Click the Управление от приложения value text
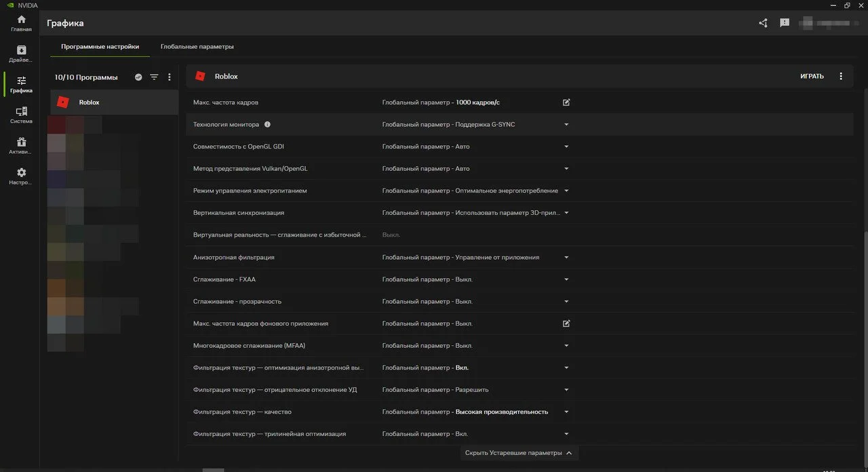This screenshot has height=472, width=868. pos(497,257)
